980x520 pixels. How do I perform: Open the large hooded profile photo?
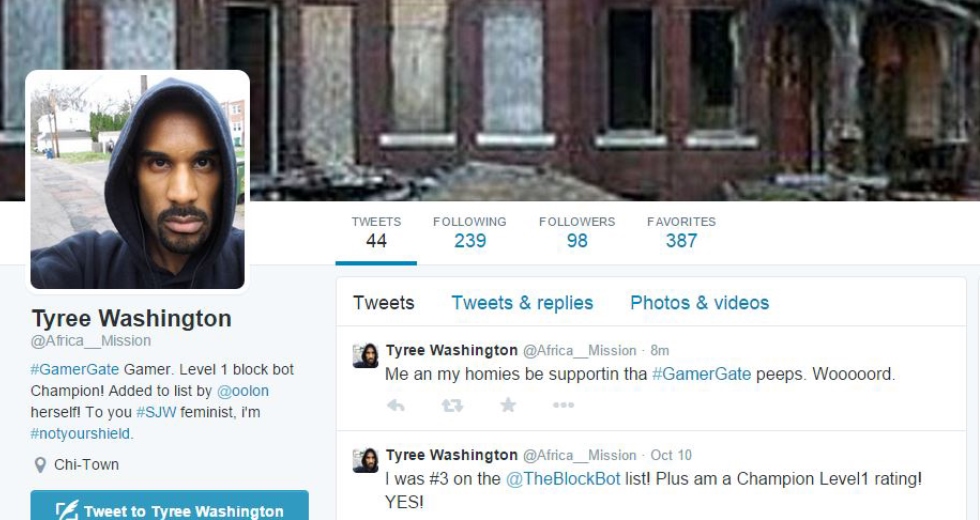[x=138, y=179]
